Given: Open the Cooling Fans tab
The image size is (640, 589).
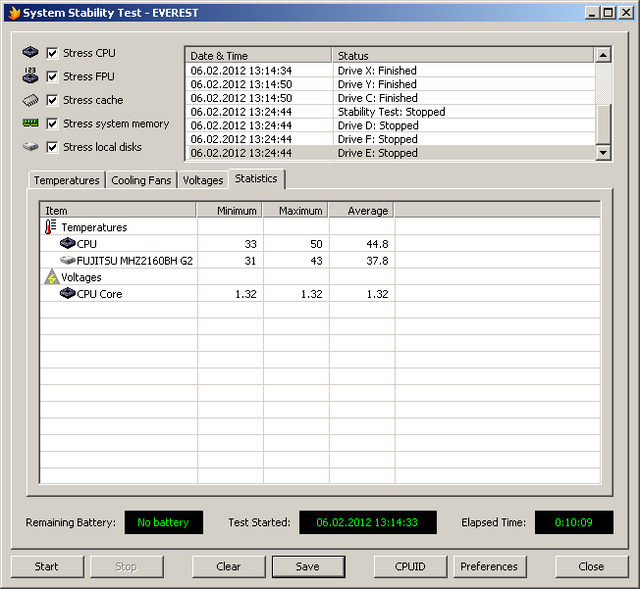Looking at the screenshot, I should coord(141,180).
